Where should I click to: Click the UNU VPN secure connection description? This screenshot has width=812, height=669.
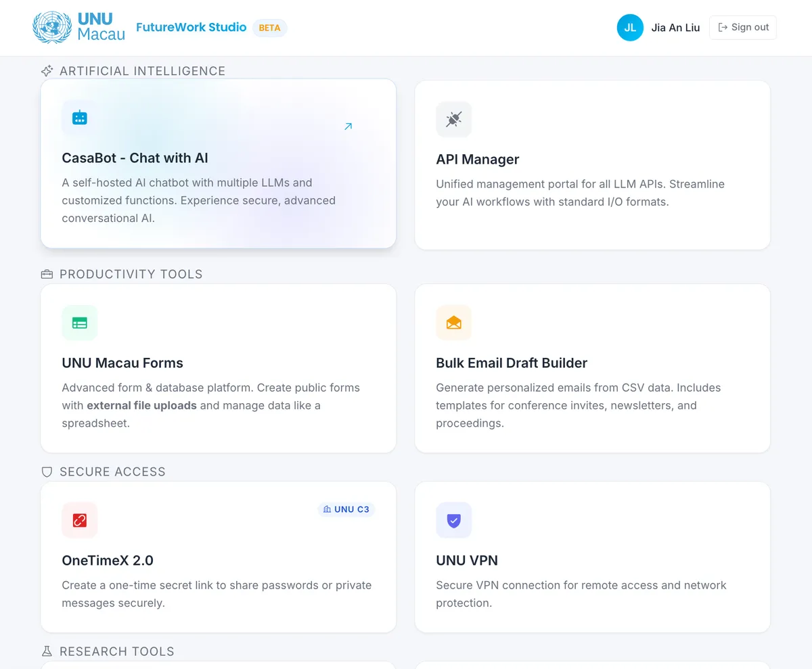(x=581, y=594)
